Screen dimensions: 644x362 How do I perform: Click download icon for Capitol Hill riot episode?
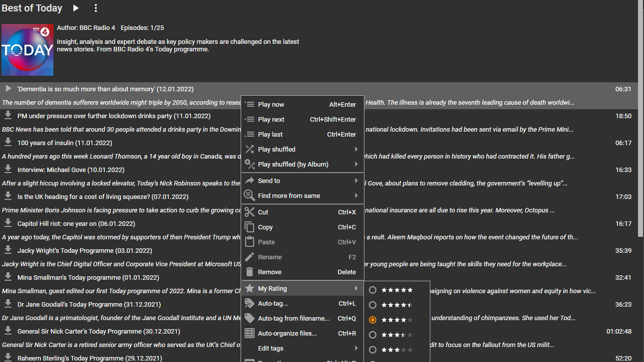[8, 223]
